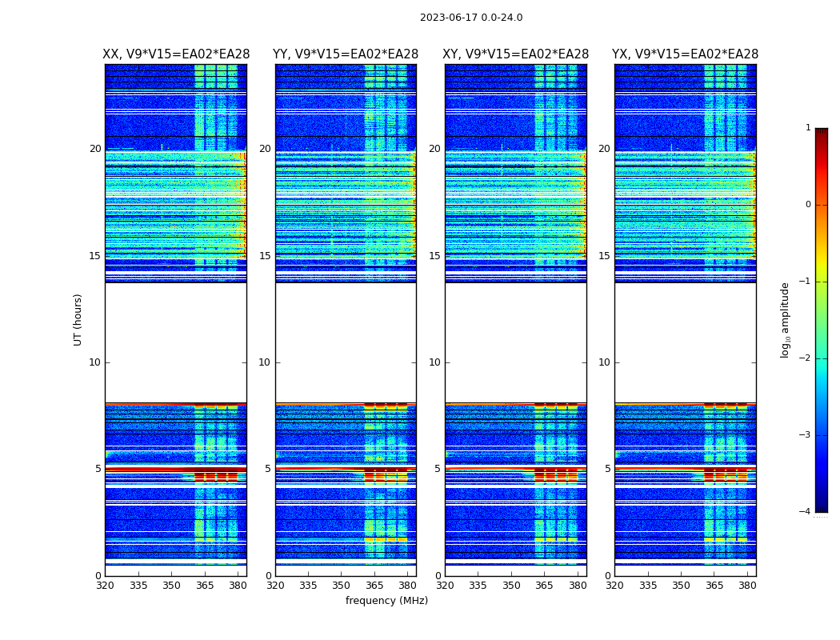Click the red band near 8 hours in the YY panel

click(x=346, y=404)
